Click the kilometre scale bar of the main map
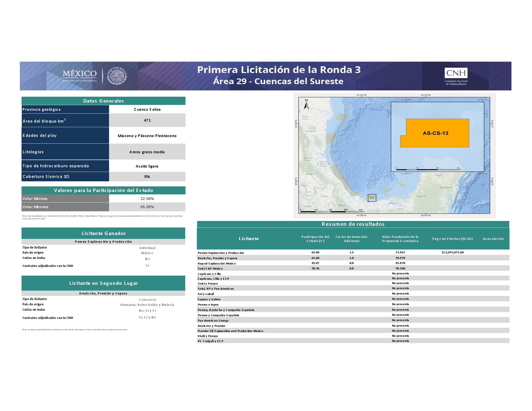532x411 pixels. pyautogui.click(x=332, y=211)
